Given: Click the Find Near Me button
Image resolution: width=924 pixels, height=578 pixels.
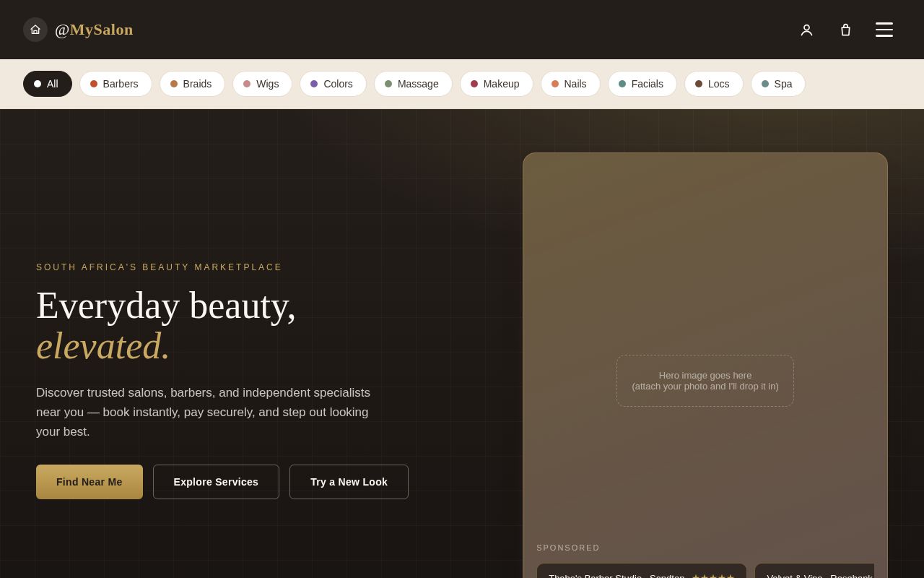Looking at the screenshot, I should click(90, 482).
